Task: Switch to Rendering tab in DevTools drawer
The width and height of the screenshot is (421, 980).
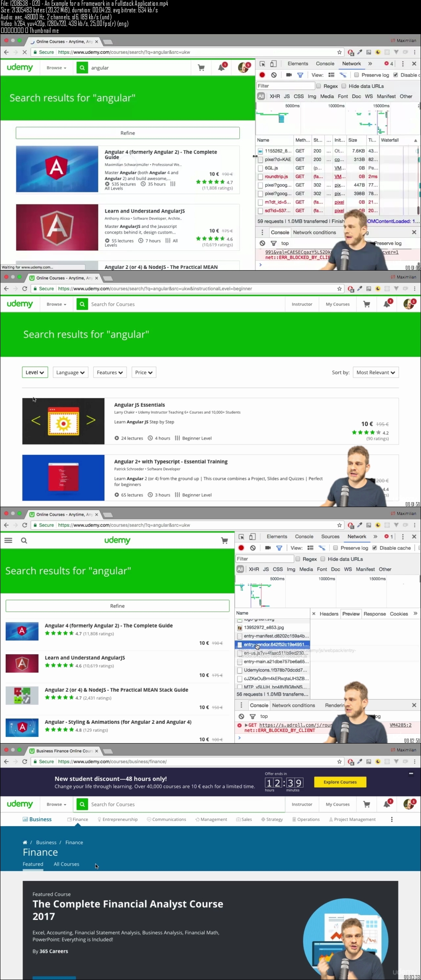Action: (x=335, y=705)
